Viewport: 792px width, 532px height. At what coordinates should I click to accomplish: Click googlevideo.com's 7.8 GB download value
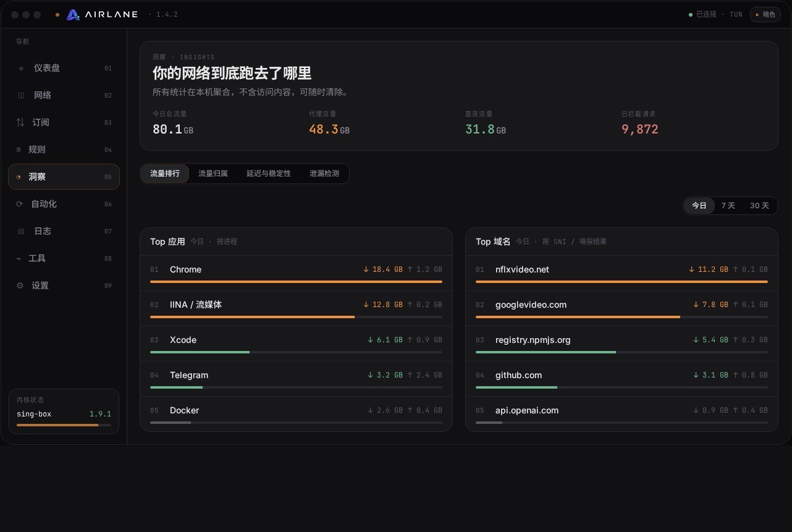coord(711,305)
